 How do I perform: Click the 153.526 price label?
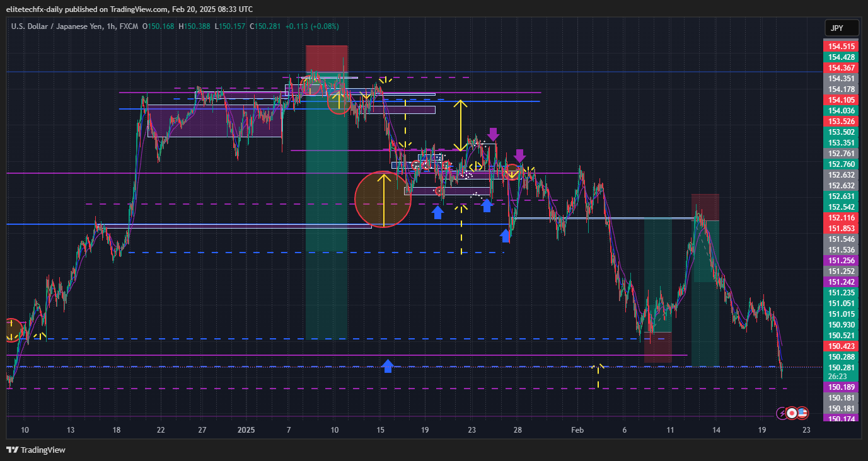[842, 122]
